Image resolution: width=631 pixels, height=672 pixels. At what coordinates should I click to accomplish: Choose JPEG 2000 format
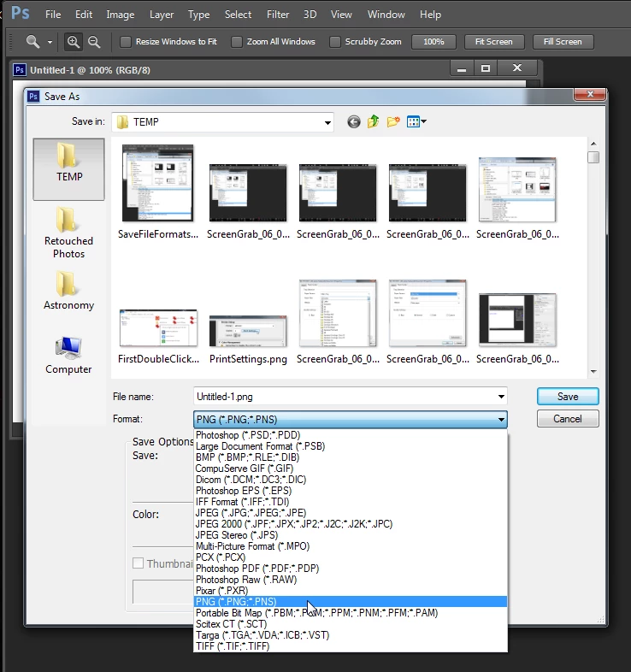tap(351, 524)
